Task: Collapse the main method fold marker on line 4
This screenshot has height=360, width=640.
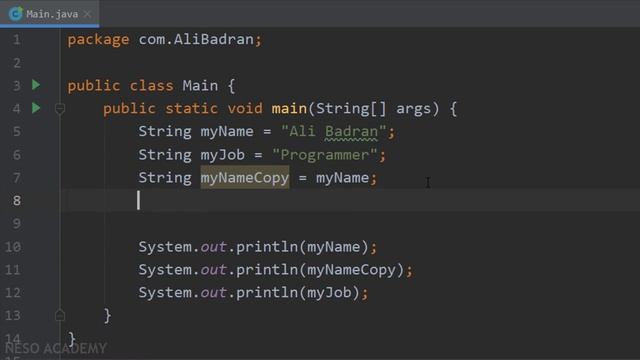Action: pyautogui.click(x=60, y=109)
